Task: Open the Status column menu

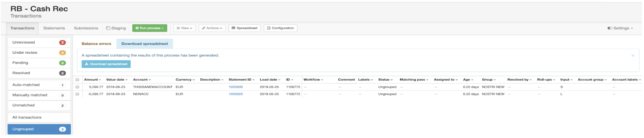Action: click(x=385, y=80)
